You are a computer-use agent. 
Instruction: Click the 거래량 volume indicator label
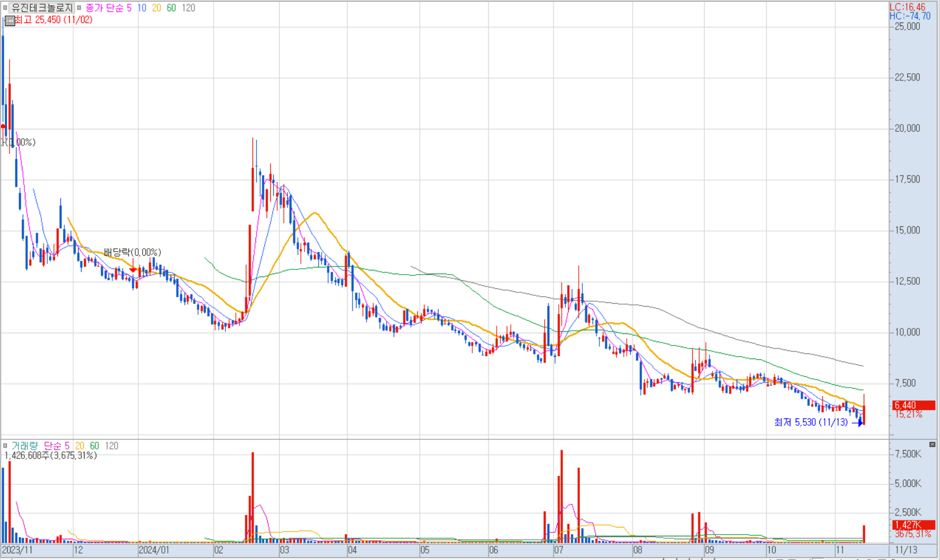point(24,445)
